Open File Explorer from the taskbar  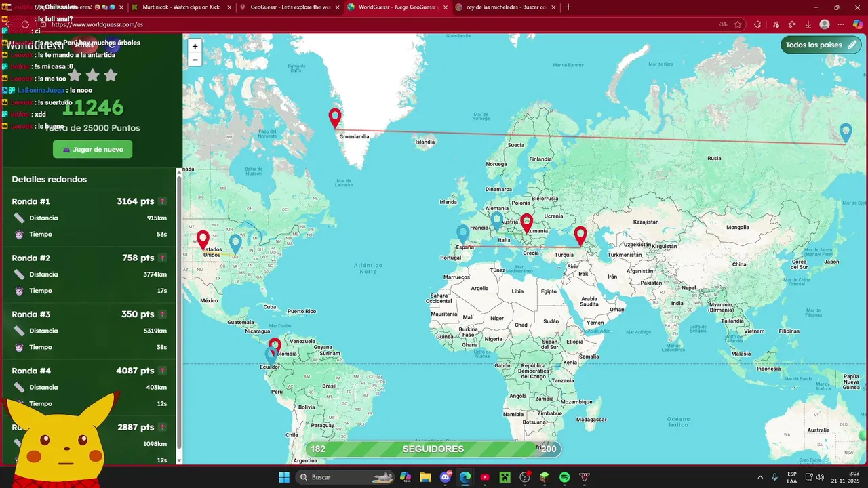pos(425,477)
